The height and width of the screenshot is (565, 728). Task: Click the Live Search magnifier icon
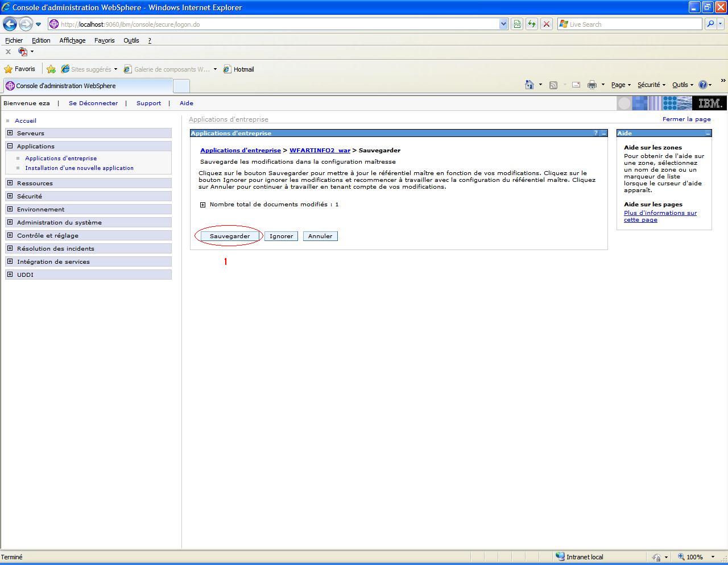pos(710,24)
